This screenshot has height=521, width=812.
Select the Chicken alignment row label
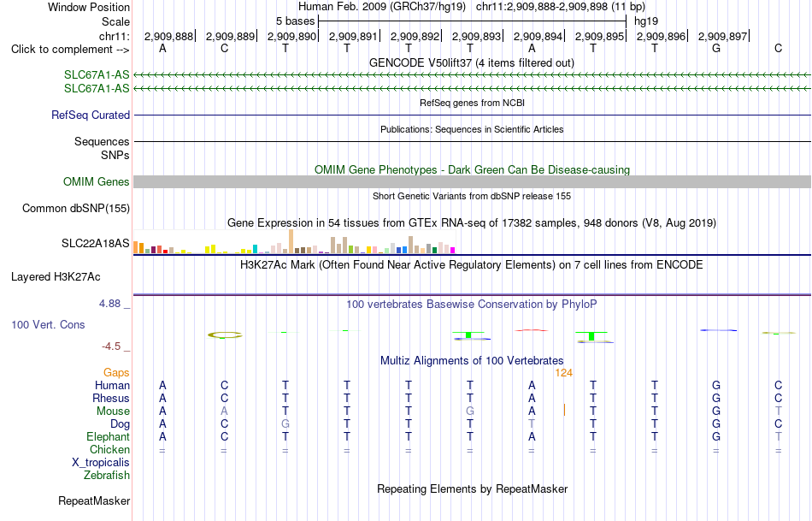pos(109,449)
